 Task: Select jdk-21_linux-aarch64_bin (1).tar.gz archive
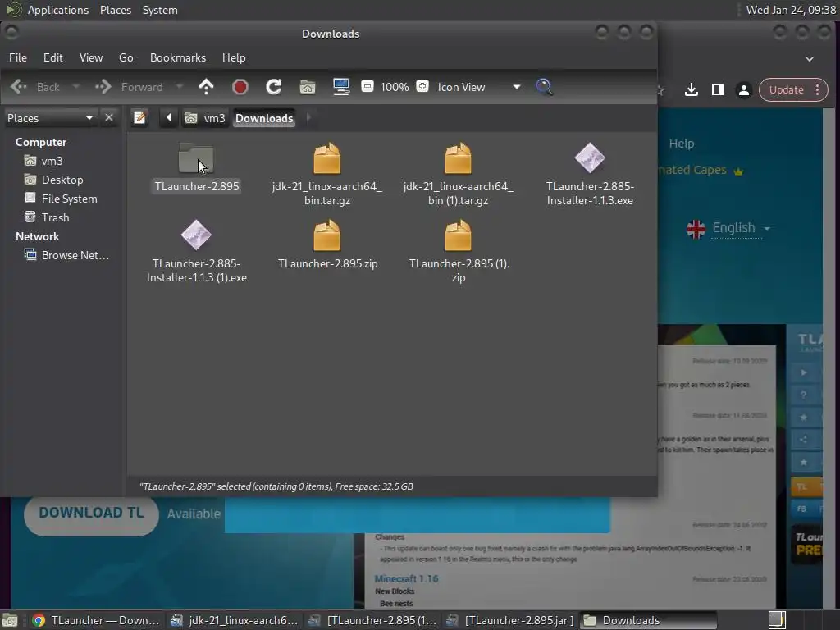[458, 174]
